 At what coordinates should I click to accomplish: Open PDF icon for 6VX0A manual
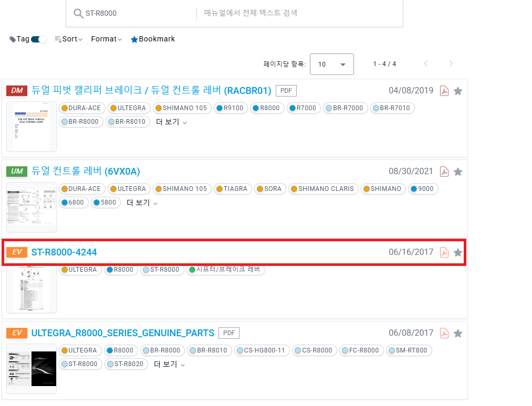point(444,172)
